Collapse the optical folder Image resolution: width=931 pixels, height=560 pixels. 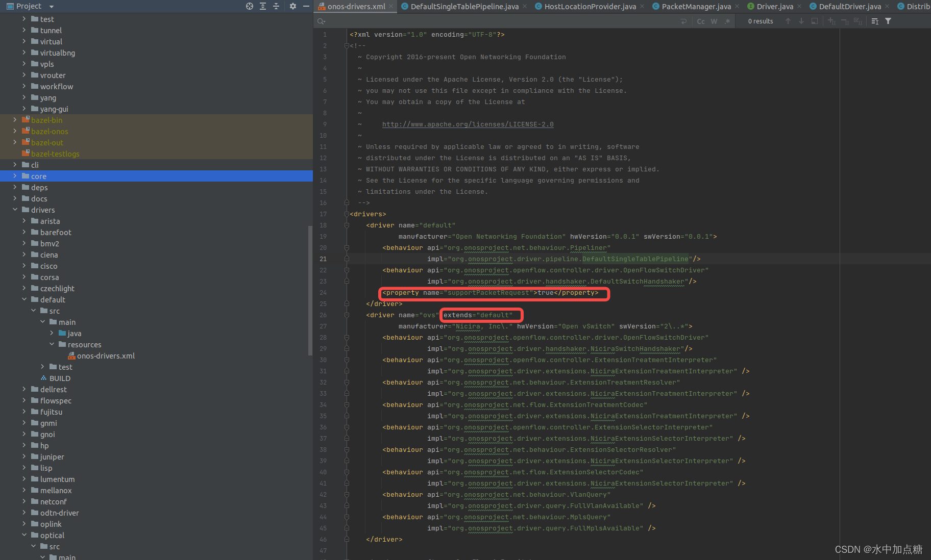tap(24, 535)
